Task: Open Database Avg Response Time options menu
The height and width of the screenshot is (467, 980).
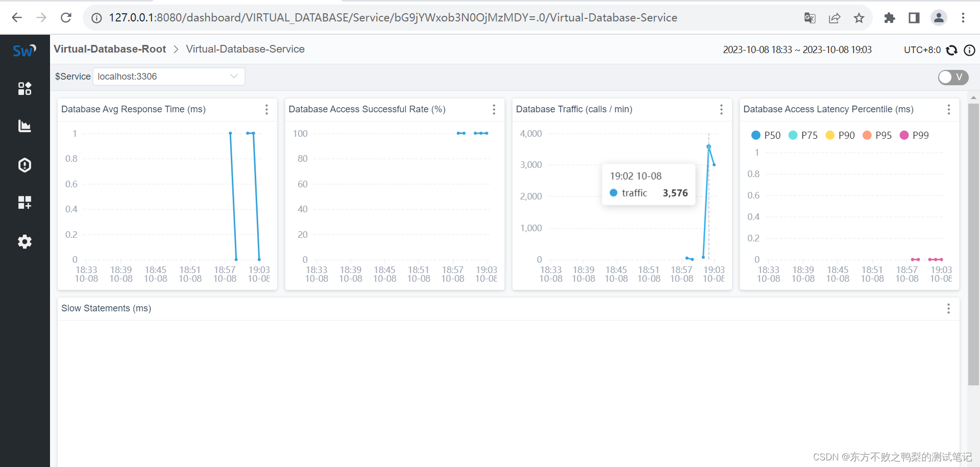Action: 266,109
